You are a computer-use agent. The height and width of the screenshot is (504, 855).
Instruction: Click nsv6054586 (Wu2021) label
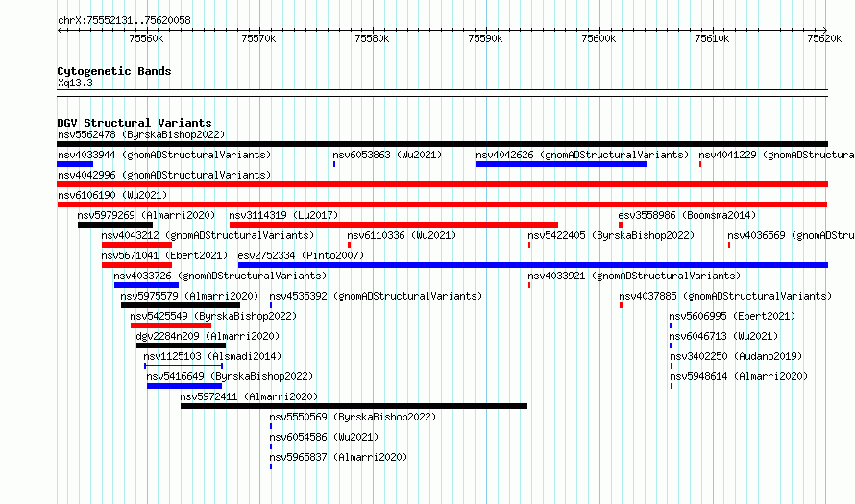click(x=324, y=437)
